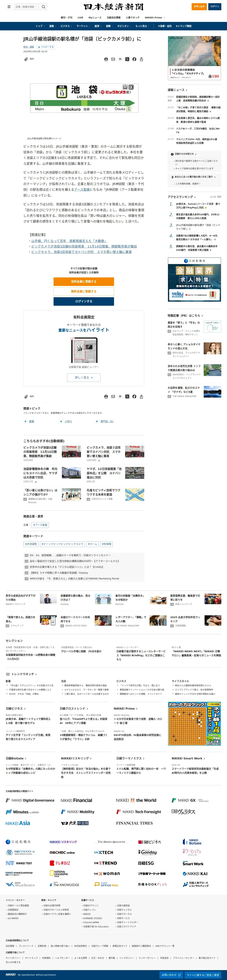Select the #トランプ関税 hashtag in nav bar

point(184,26)
